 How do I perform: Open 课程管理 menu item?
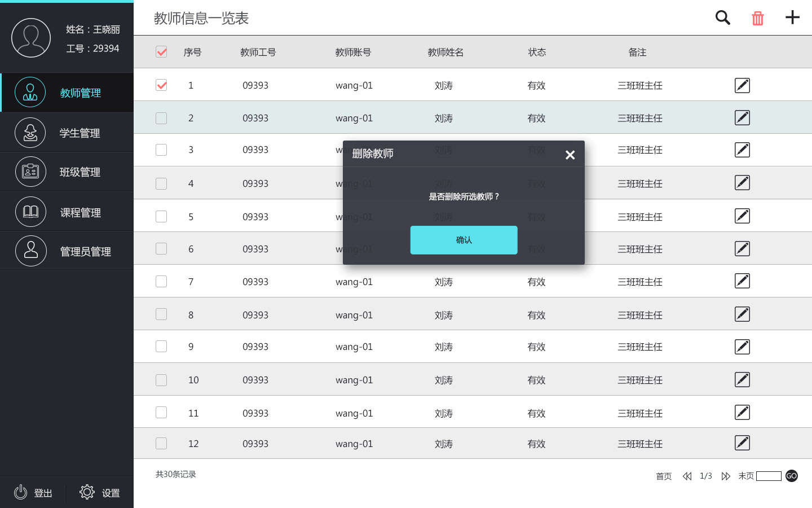[67, 212]
